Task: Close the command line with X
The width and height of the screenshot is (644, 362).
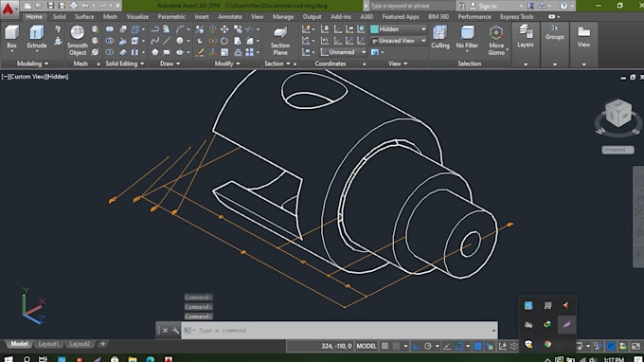Action: pyautogui.click(x=165, y=331)
